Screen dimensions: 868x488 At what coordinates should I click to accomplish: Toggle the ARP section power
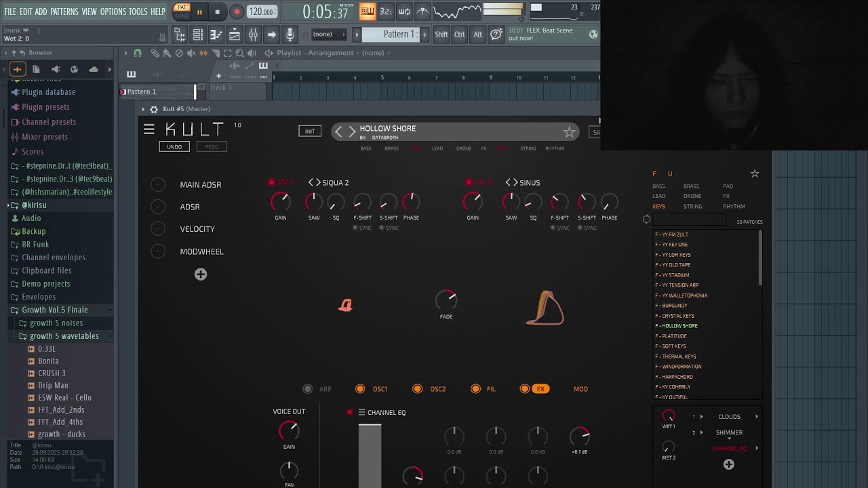click(308, 389)
